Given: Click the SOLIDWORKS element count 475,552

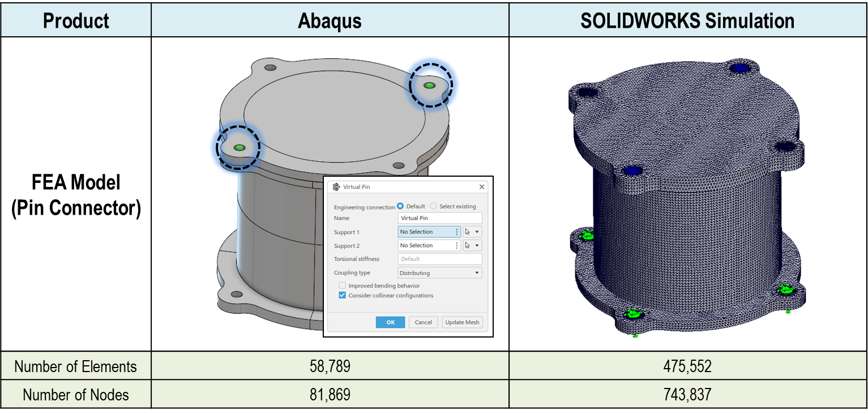Looking at the screenshot, I should point(687,366).
